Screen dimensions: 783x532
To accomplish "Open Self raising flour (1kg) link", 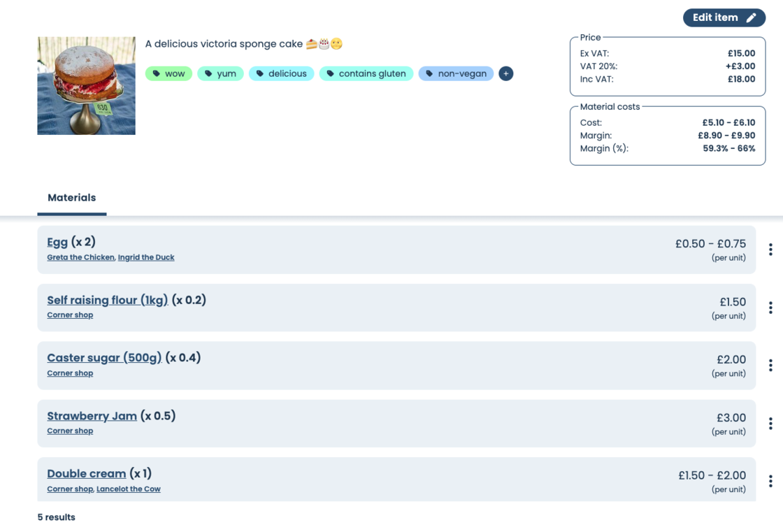I will pos(107,300).
